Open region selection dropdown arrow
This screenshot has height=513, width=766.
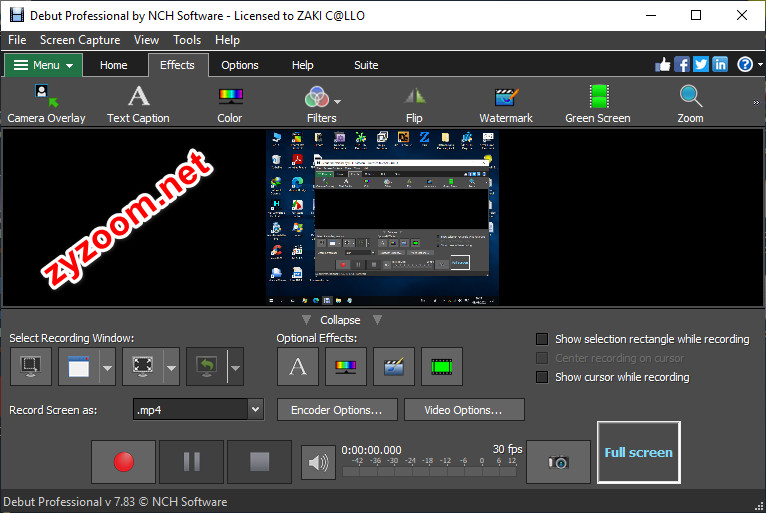coord(171,367)
